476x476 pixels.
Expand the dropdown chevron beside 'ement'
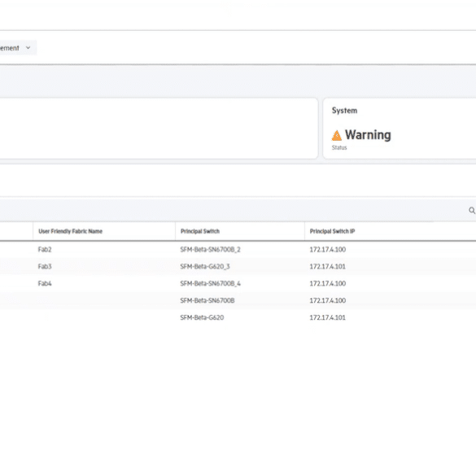coord(28,48)
